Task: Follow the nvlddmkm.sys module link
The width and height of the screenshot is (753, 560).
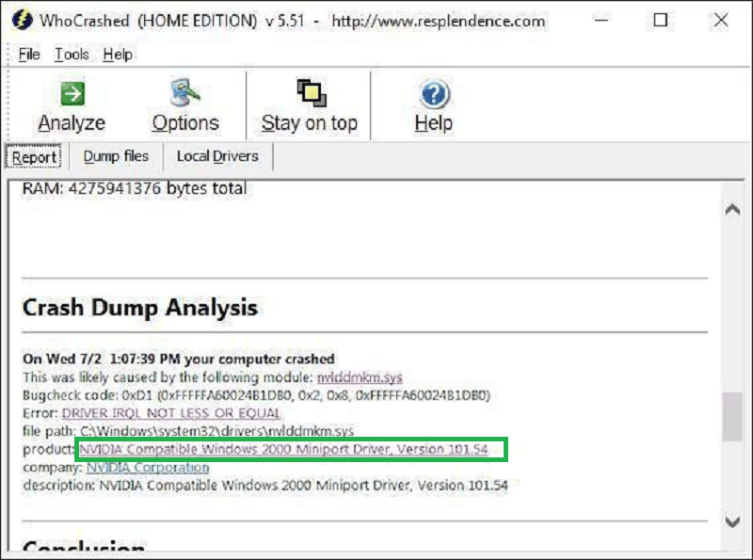Action: point(360,377)
